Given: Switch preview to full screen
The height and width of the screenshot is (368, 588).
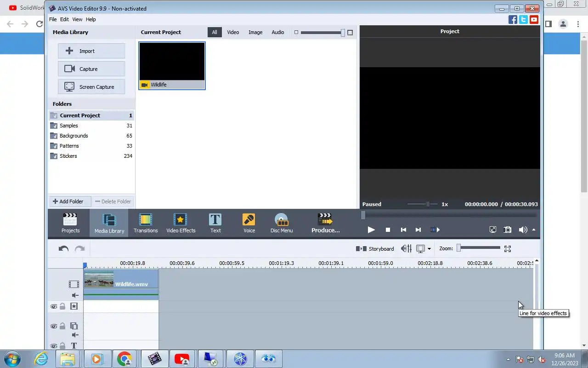Looking at the screenshot, I should (x=493, y=230).
